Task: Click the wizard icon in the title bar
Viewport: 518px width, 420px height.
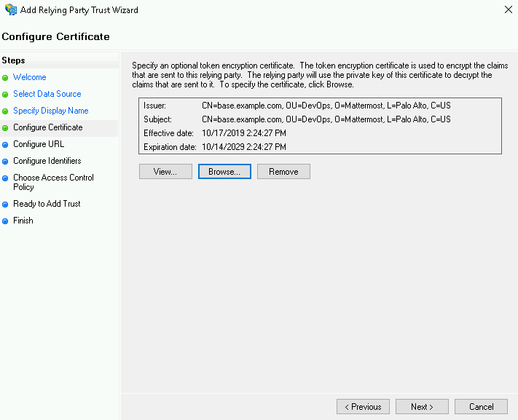Action: pos(10,10)
